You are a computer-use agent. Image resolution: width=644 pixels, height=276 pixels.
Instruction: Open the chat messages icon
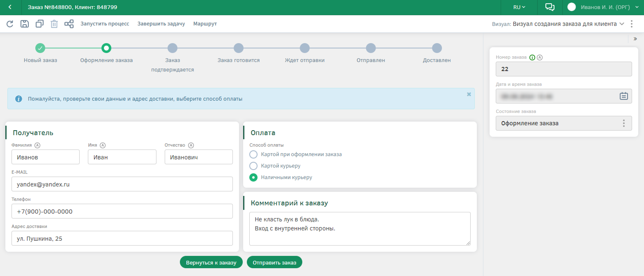[550, 7]
